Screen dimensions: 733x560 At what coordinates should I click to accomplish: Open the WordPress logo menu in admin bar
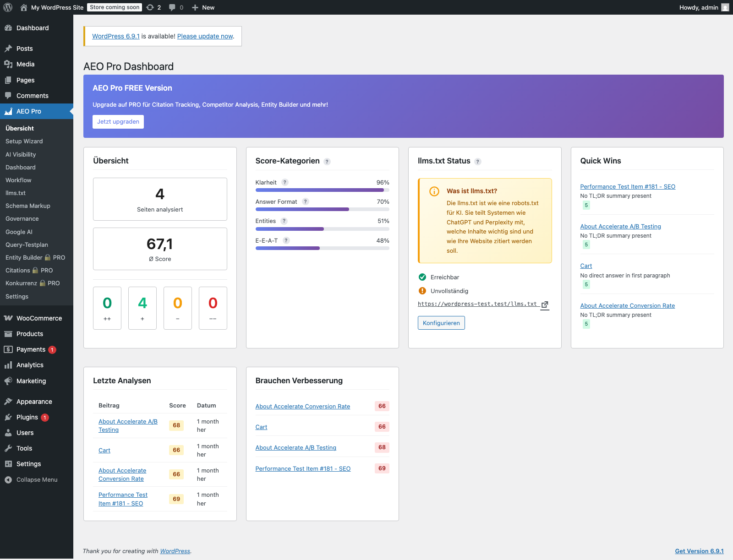click(x=7, y=7)
